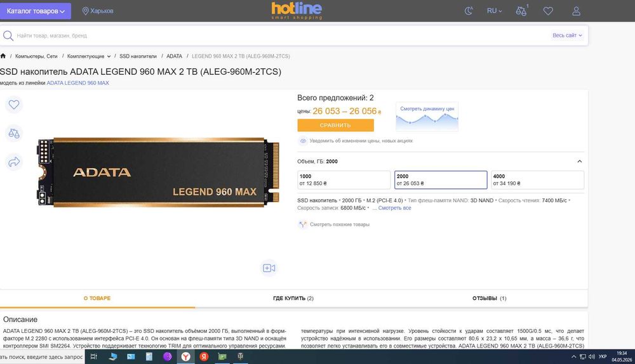Click the orange СРАВНИТЬ button

pyautogui.click(x=335, y=126)
